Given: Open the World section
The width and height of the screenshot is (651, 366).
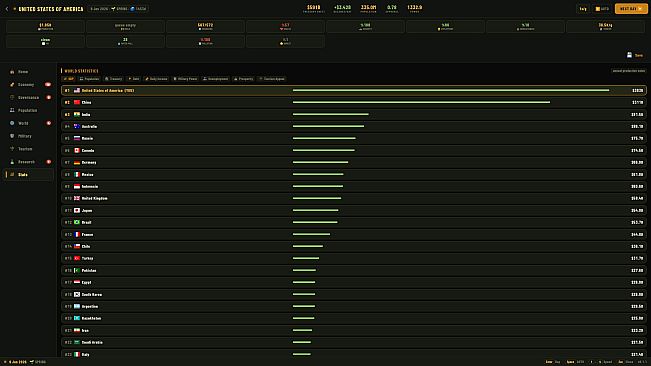Looking at the screenshot, I should pyautogui.click(x=28, y=123).
